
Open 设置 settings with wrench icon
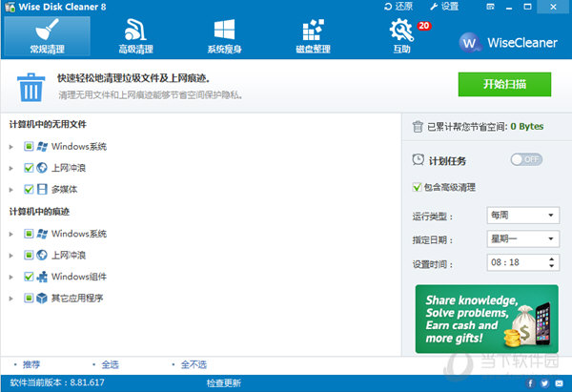point(444,7)
